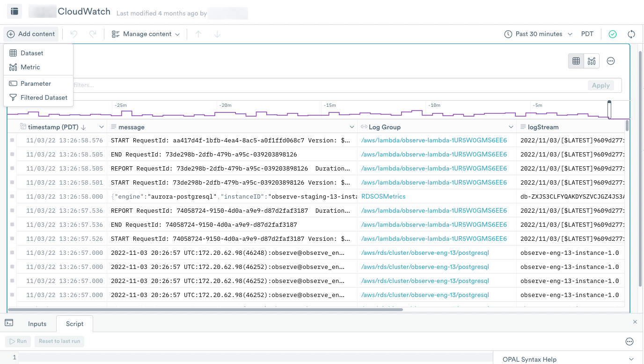
Task: Click the -10m marker on the timeline
Action: pyautogui.click(x=434, y=105)
